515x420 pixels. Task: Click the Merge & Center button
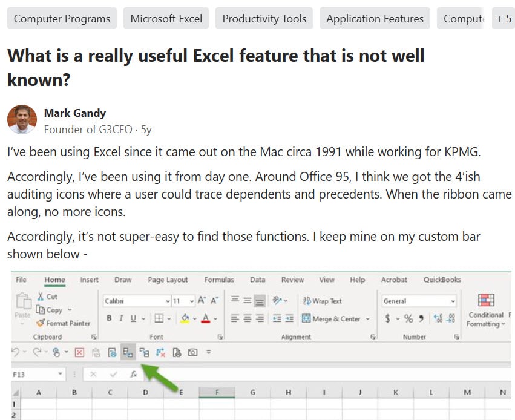tap(331, 318)
